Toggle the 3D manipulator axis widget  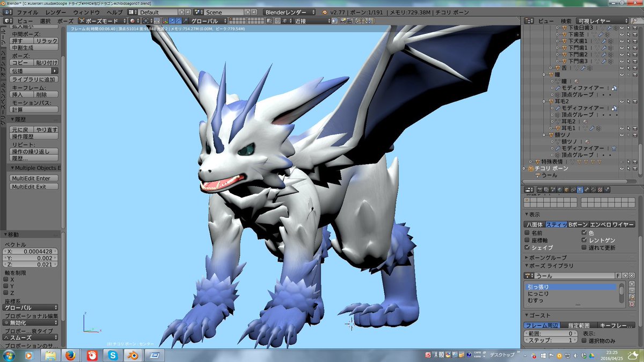165,21
